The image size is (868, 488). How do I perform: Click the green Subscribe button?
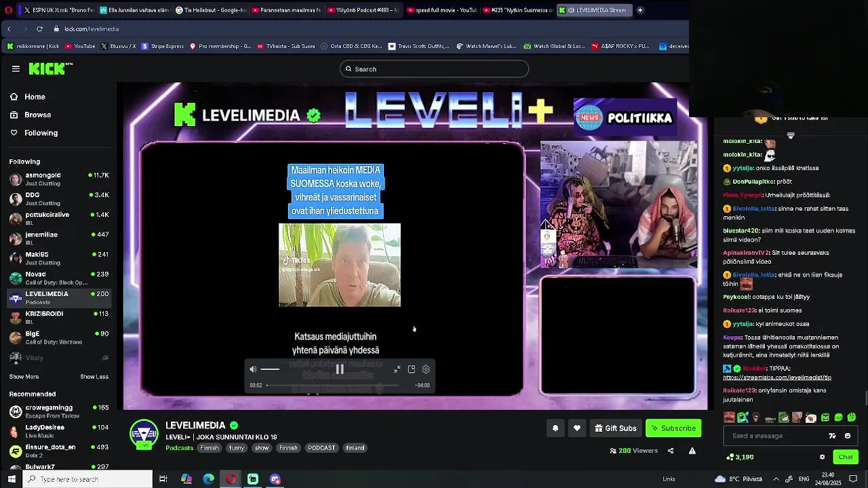click(x=673, y=428)
